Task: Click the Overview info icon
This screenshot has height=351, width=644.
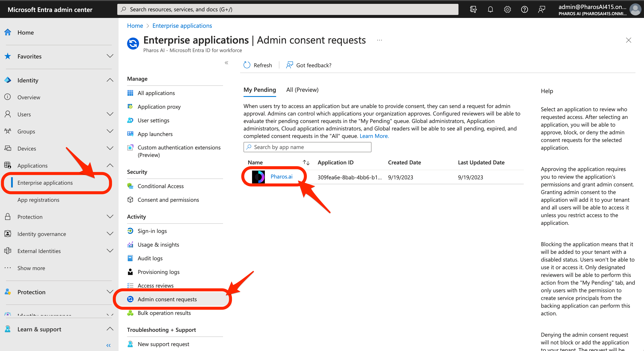Action: 8,97
